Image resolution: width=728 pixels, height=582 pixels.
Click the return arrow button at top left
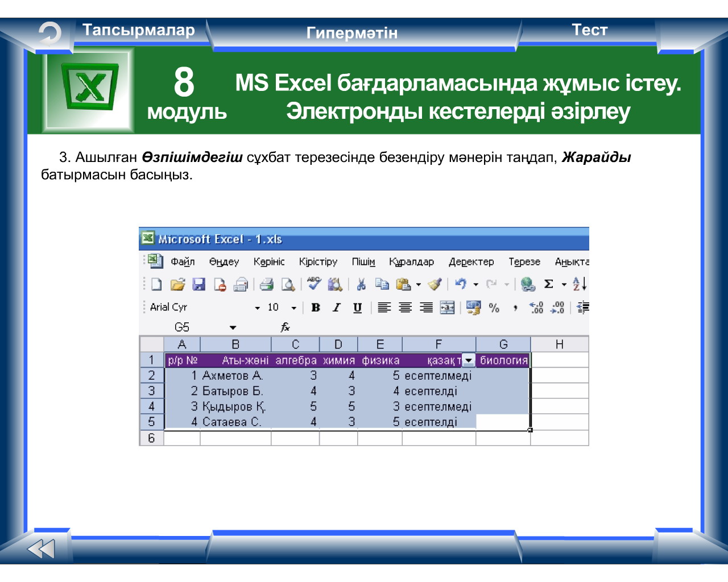tap(49, 34)
